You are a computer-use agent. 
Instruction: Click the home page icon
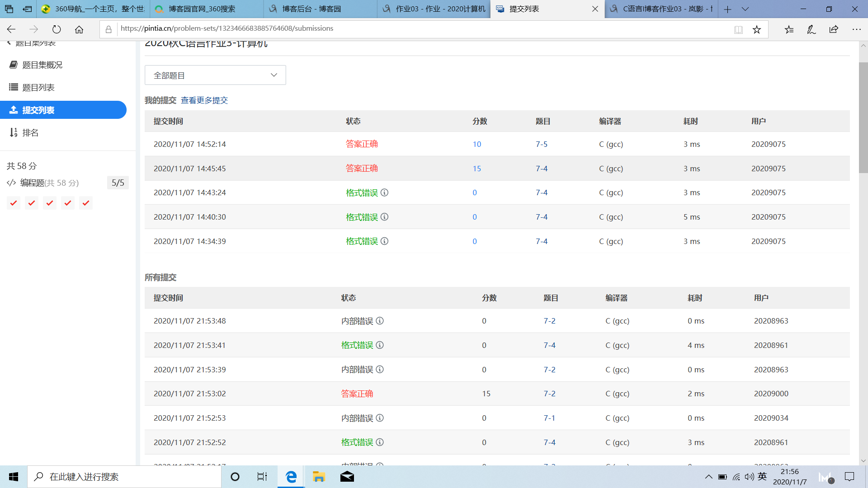[79, 29]
